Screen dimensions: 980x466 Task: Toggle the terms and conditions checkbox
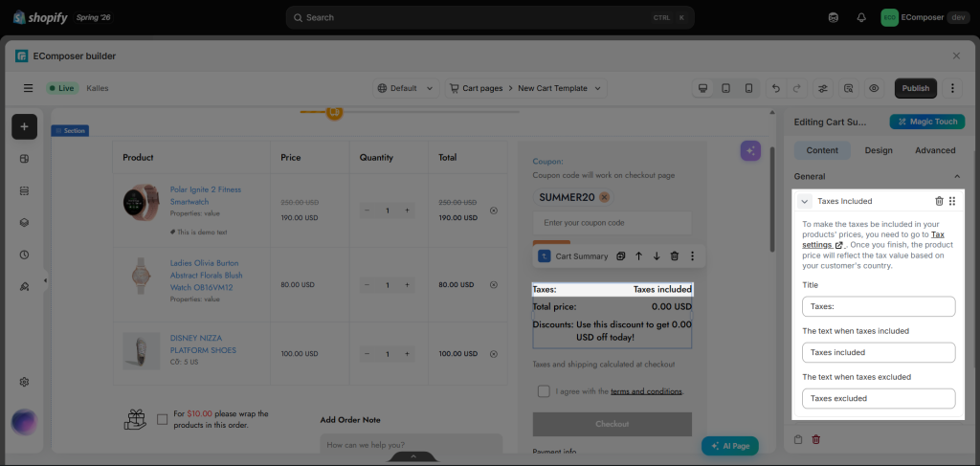[x=544, y=391]
